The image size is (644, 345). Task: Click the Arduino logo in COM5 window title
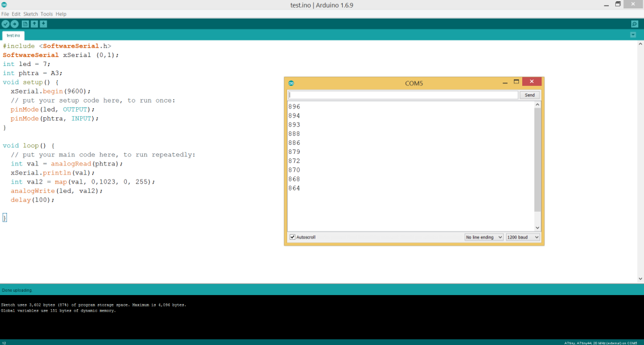click(x=291, y=83)
